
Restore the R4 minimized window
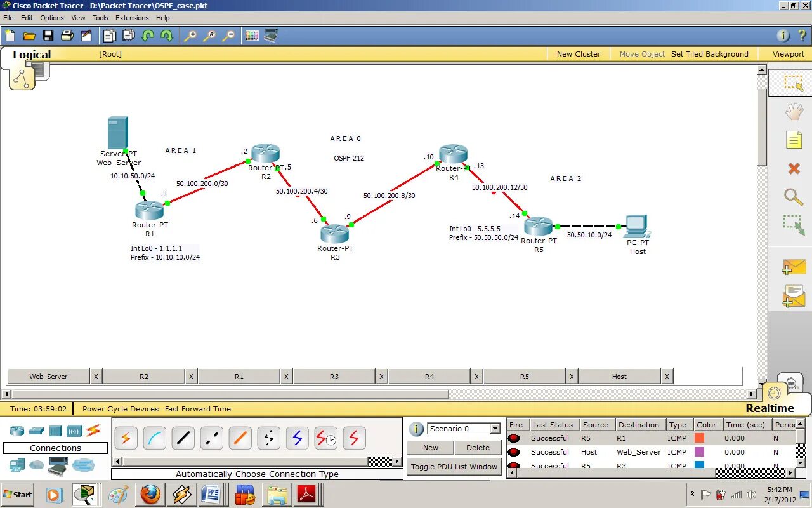[429, 377]
